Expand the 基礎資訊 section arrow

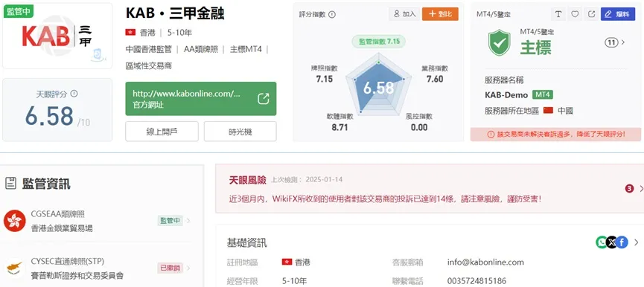click(x=637, y=242)
